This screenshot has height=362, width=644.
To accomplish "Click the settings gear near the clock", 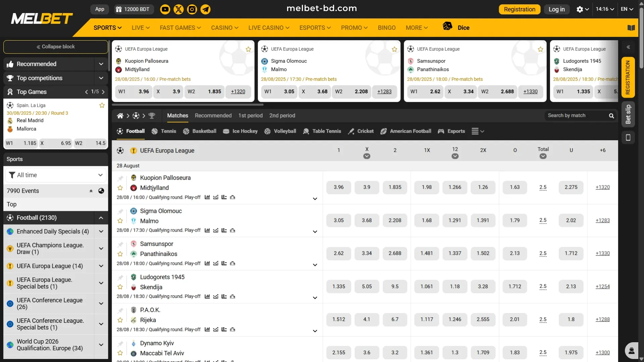I will 580,9.
